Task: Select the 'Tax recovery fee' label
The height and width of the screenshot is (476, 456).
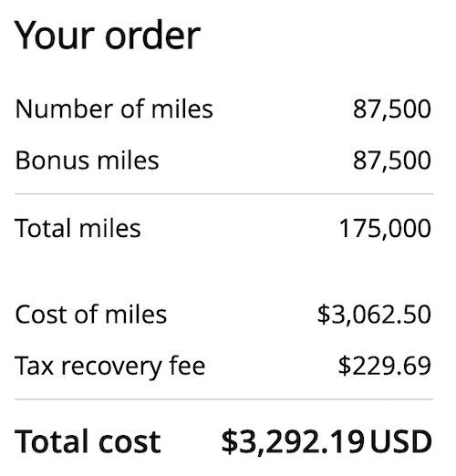Action: coord(109,367)
